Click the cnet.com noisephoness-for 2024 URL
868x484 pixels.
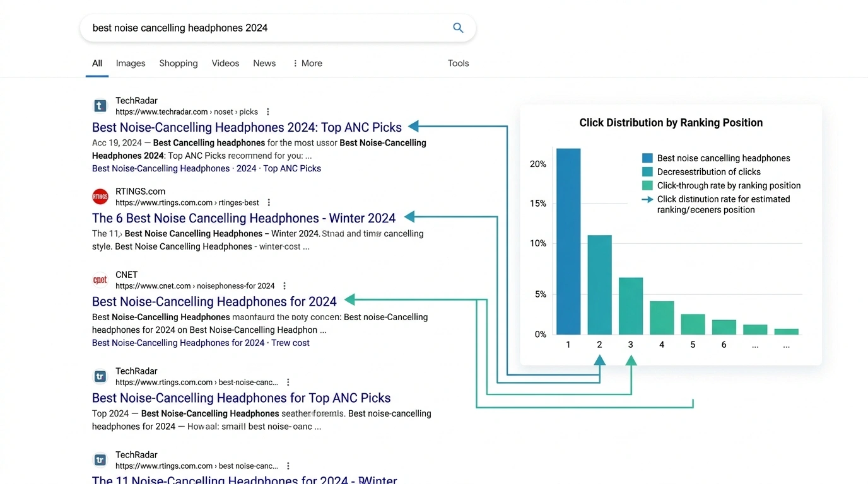coord(195,285)
